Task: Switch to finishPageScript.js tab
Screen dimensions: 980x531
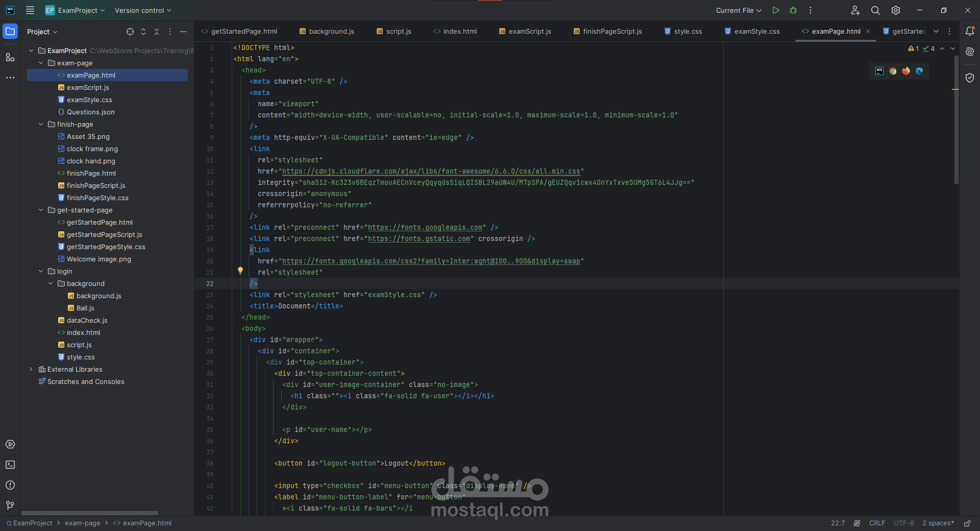Action: pyautogui.click(x=607, y=31)
